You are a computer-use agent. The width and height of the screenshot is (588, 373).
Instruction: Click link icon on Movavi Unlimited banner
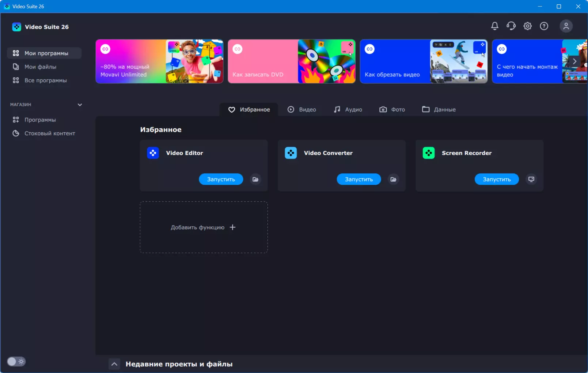pyautogui.click(x=106, y=49)
